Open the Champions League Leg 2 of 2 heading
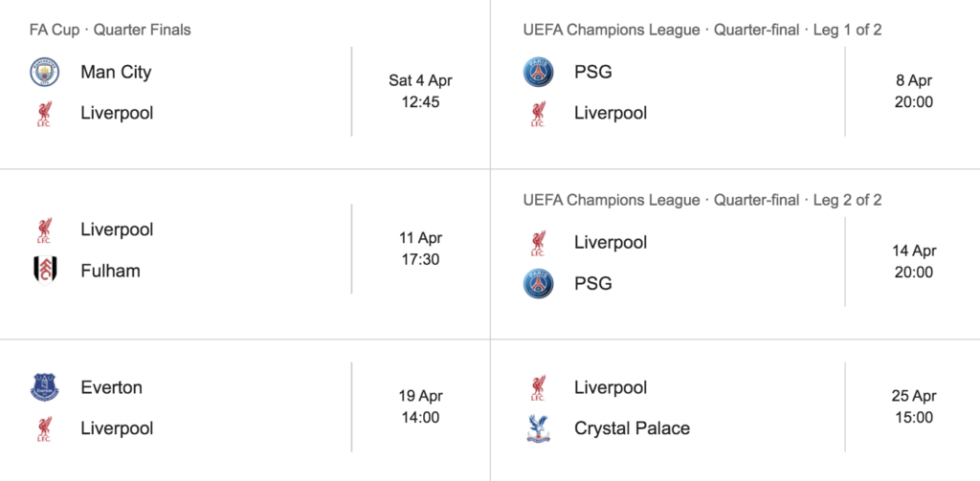The height and width of the screenshot is (481, 980). click(x=702, y=200)
